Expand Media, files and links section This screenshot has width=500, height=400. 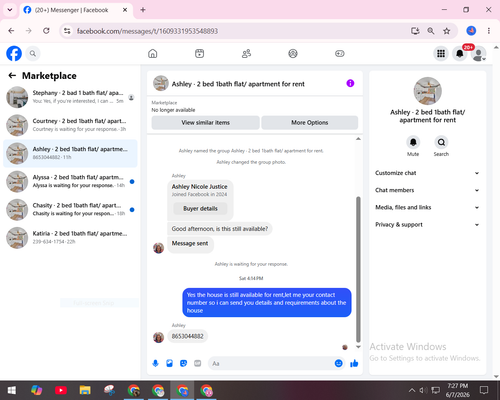click(427, 207)
